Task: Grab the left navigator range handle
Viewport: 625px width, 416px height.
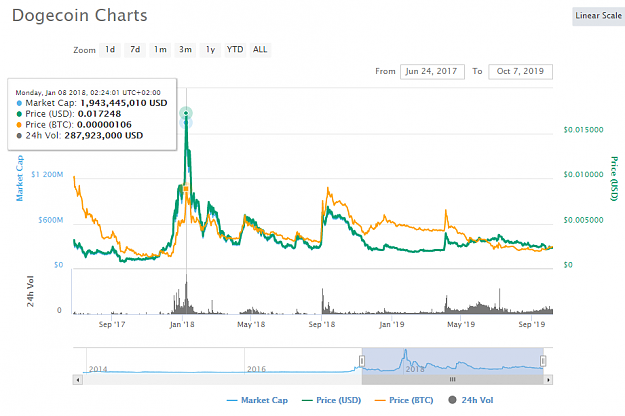Action: pyautogui.click(x=362, y=361)
